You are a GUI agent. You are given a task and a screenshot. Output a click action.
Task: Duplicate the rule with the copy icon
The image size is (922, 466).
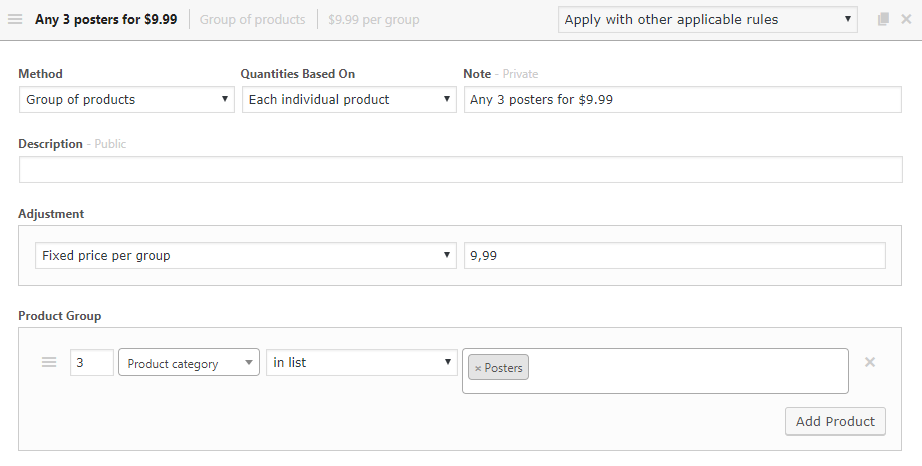coord(883,19)
